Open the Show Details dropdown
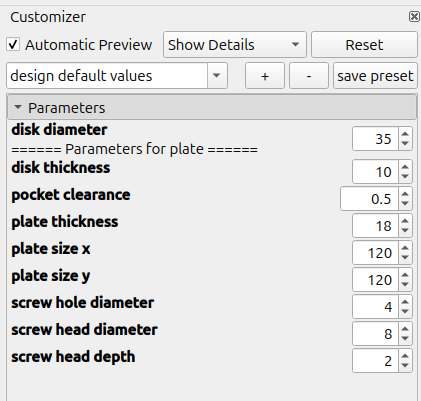This screenshot has width=421, height=401. [235, 45]
